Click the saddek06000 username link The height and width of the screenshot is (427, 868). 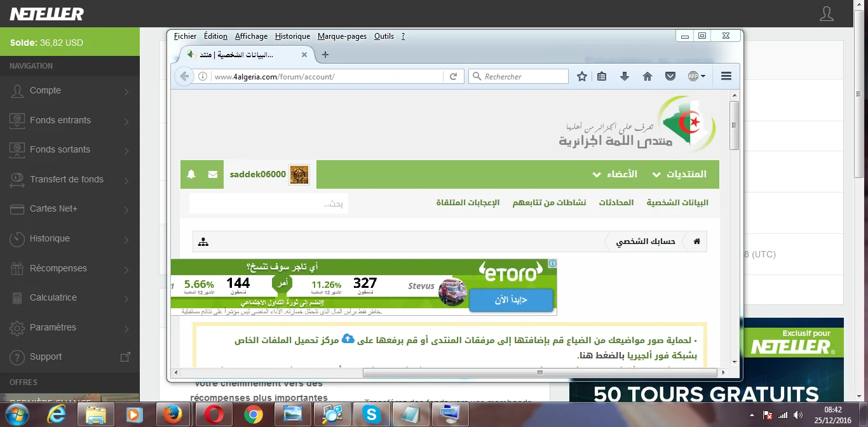(x=257, y=174)
